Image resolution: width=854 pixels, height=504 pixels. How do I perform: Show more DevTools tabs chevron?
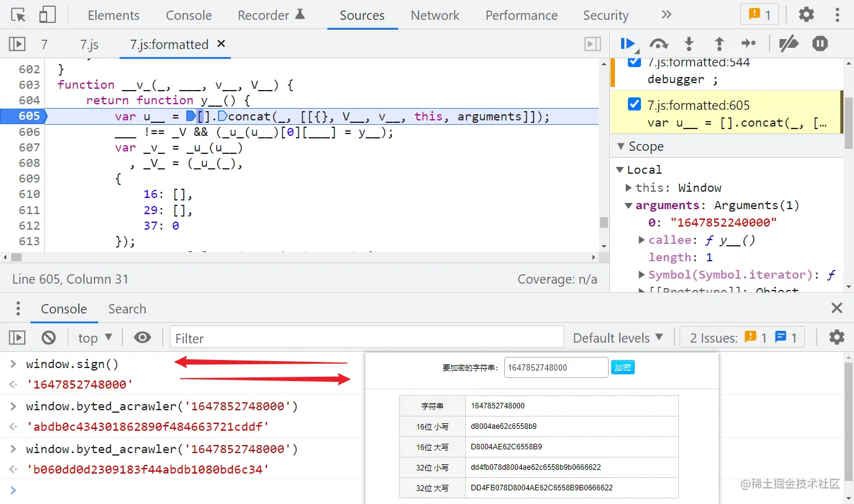point(666,15)
